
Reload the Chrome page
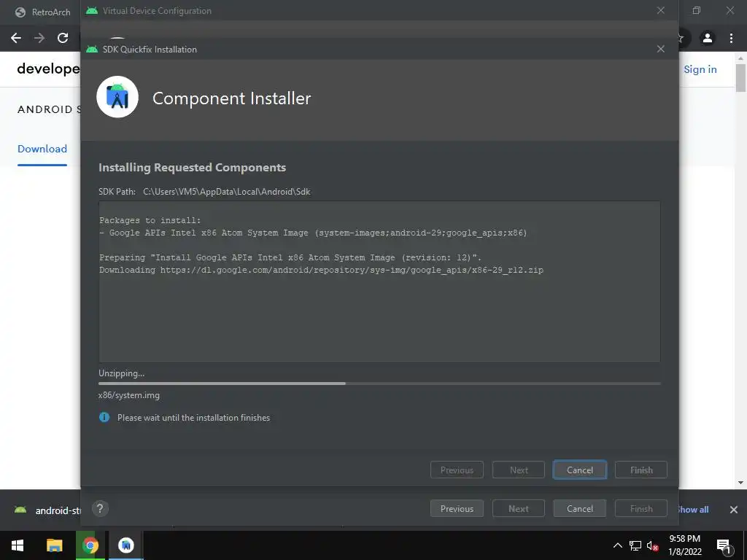63,38
